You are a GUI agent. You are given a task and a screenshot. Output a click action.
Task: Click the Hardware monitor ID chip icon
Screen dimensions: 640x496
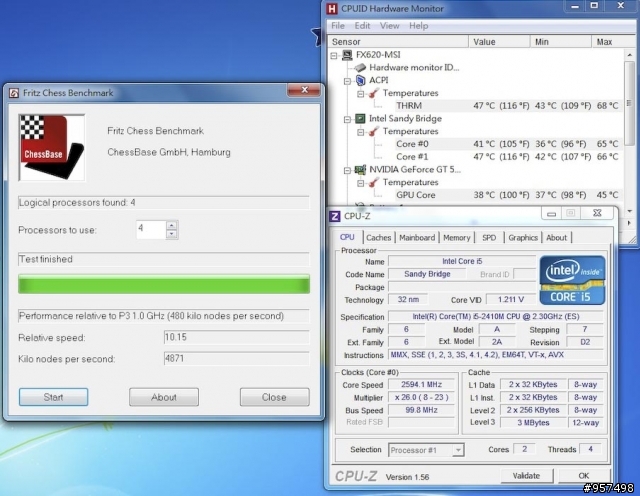[x=360, y=67]
